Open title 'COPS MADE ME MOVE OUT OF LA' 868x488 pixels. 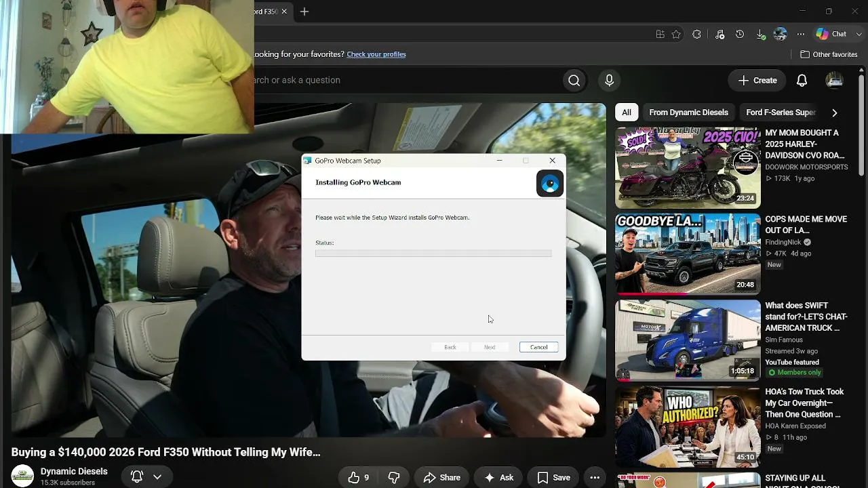click(x=806, y=224)
